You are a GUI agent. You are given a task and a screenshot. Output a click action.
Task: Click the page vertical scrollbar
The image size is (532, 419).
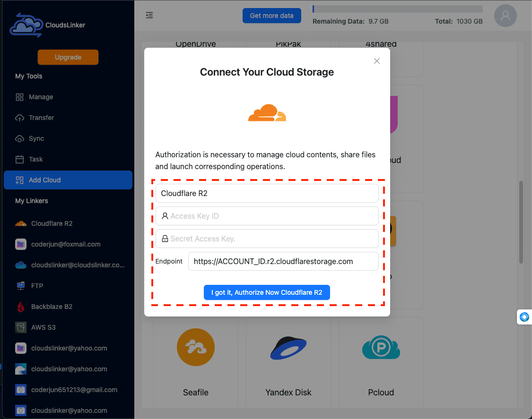tap(521, 222)
